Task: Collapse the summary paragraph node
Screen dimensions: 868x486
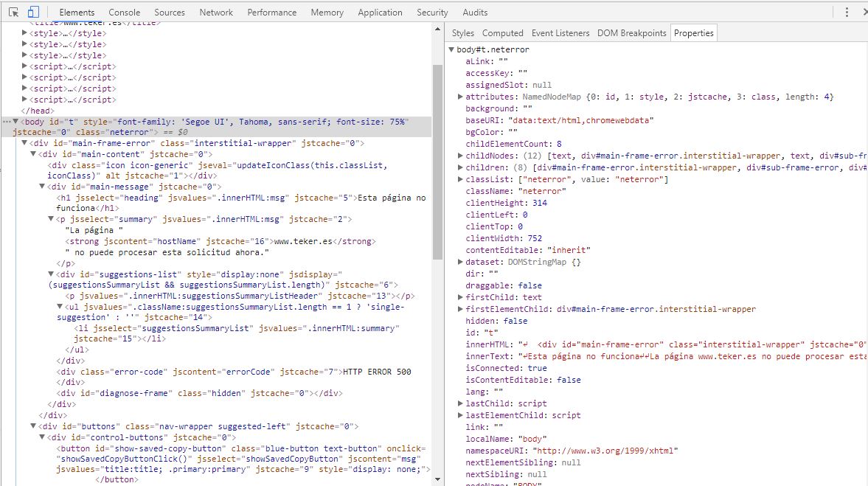Action: point(51,219)
